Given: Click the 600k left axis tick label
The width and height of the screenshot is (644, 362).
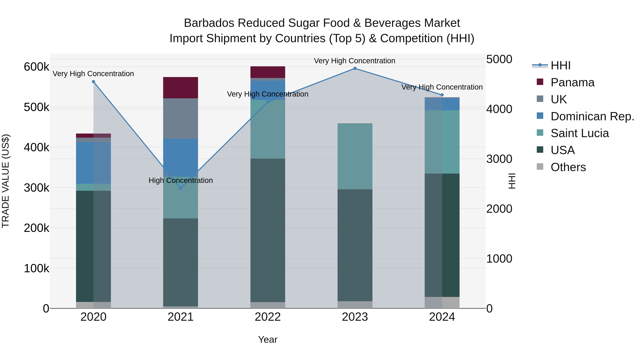Looking at the screenshot, I should (x=36, y=67).
